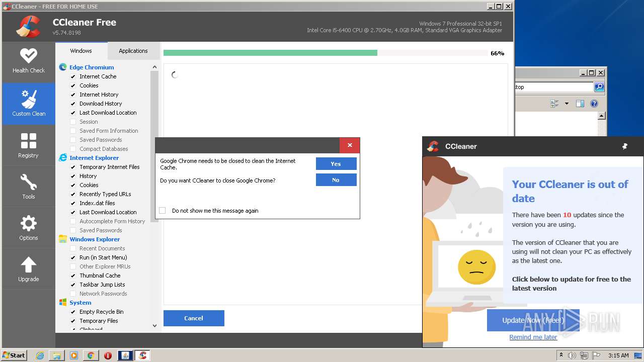Viewport: 644px width, 362px height.
Task: Enable Network Passwords option
Action: tap(73, 294)
